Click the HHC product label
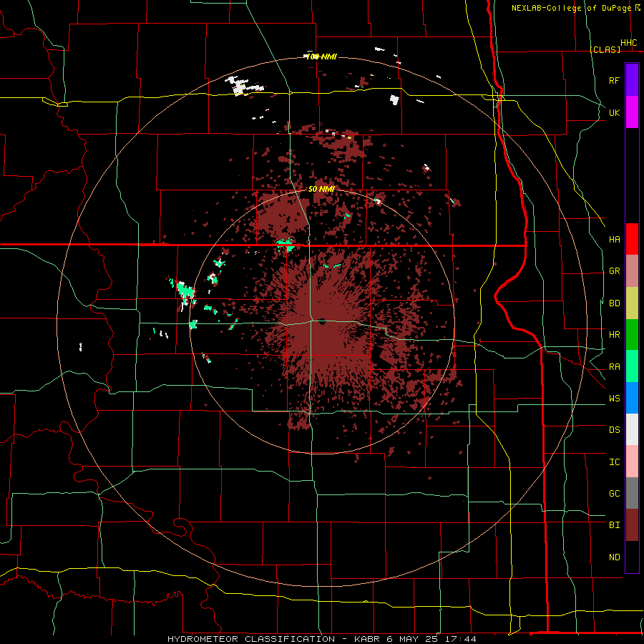The image size is (644, 644). pos(628,43)
